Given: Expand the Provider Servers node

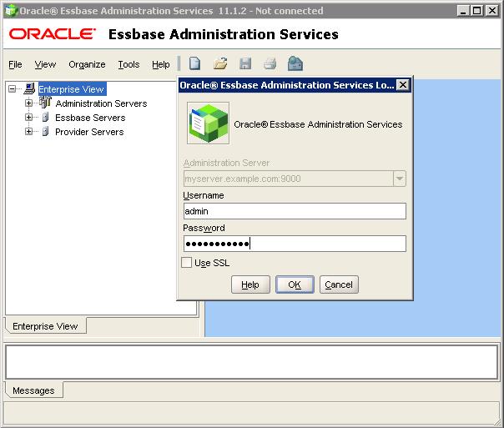Looking at the screenshot, I should pos(28,132).
